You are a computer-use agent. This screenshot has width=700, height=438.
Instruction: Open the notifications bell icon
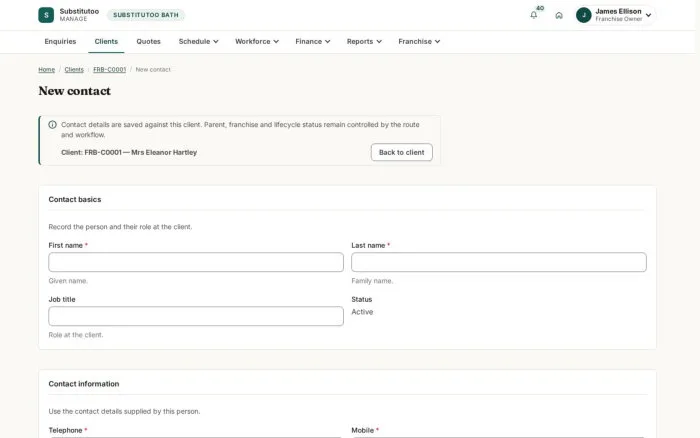point(533,15)
